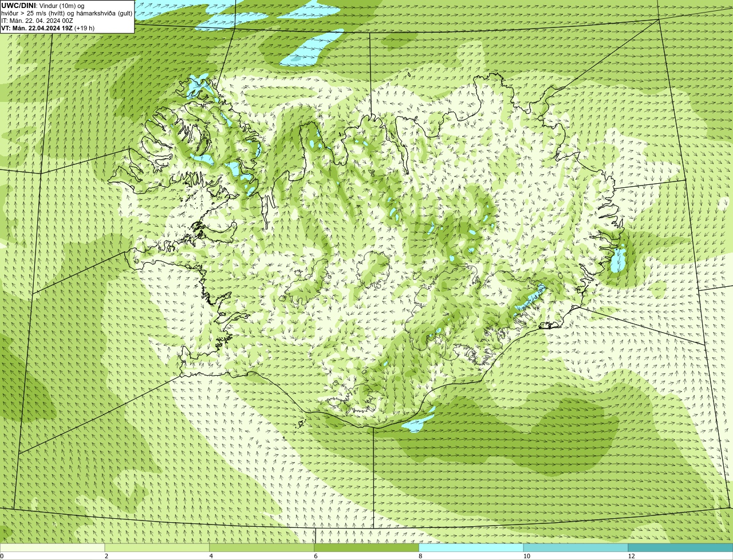
Task: Click the "0" tick label on the color scale
Action: [2, 556]
